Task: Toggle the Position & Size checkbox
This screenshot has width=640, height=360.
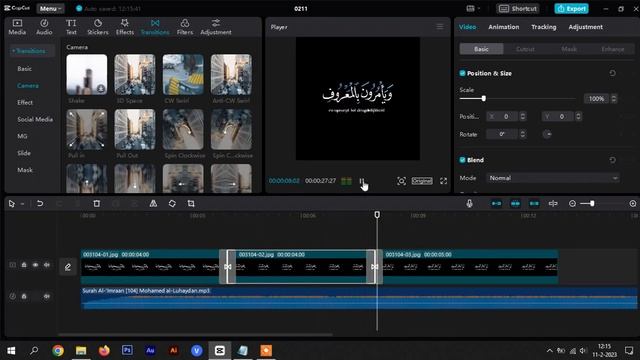Action: [462, 73]
